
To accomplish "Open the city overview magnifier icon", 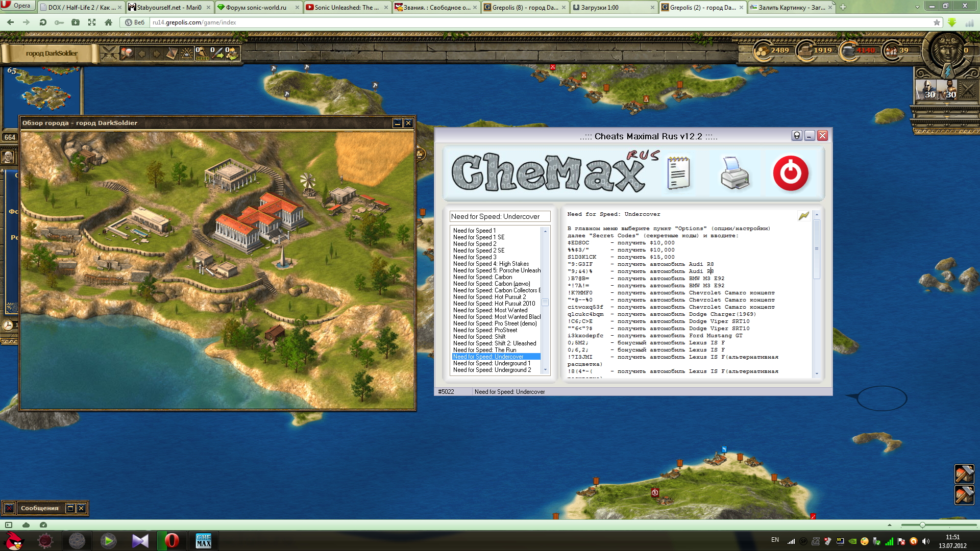I will pos(127,53).
